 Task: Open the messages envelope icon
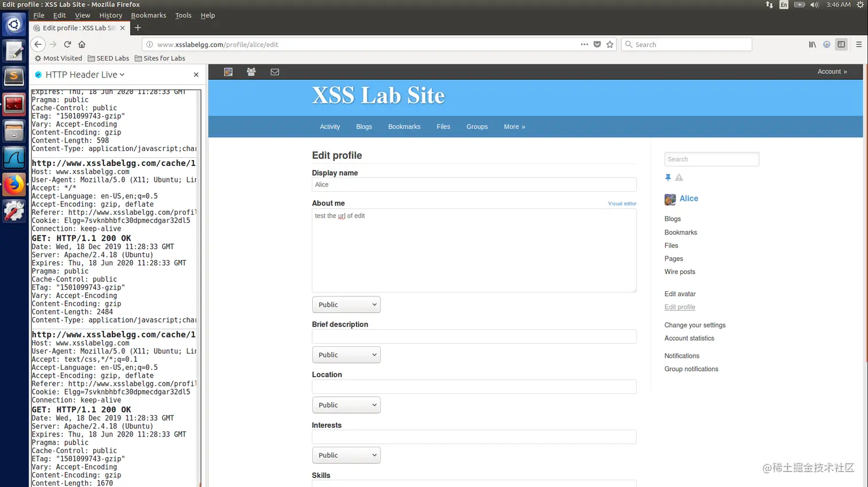point(275,72)
